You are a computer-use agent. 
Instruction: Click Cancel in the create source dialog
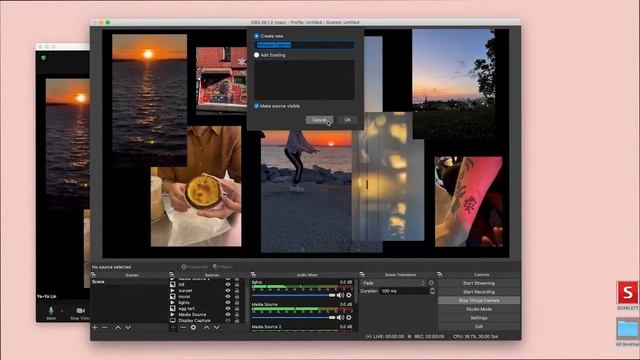[x=319, y=120]
